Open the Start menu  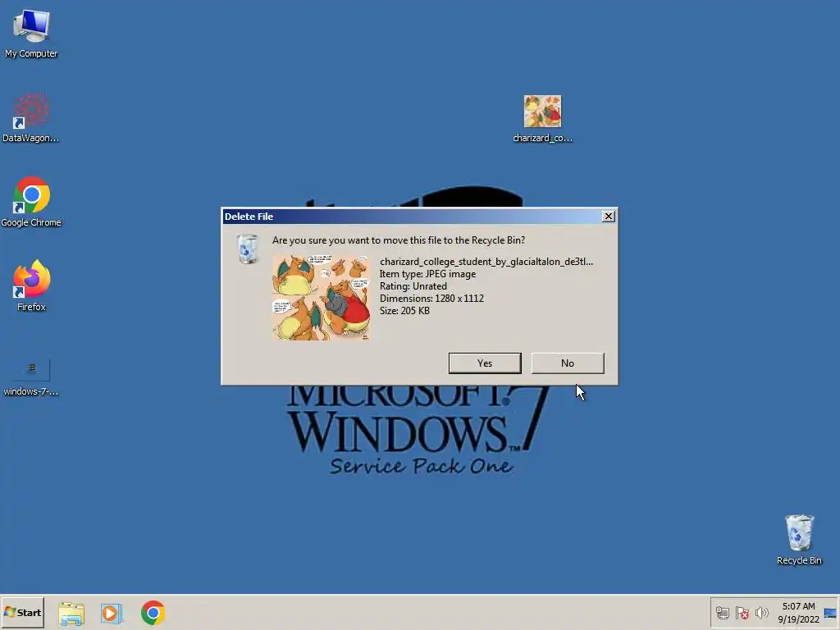click(22, 612)
